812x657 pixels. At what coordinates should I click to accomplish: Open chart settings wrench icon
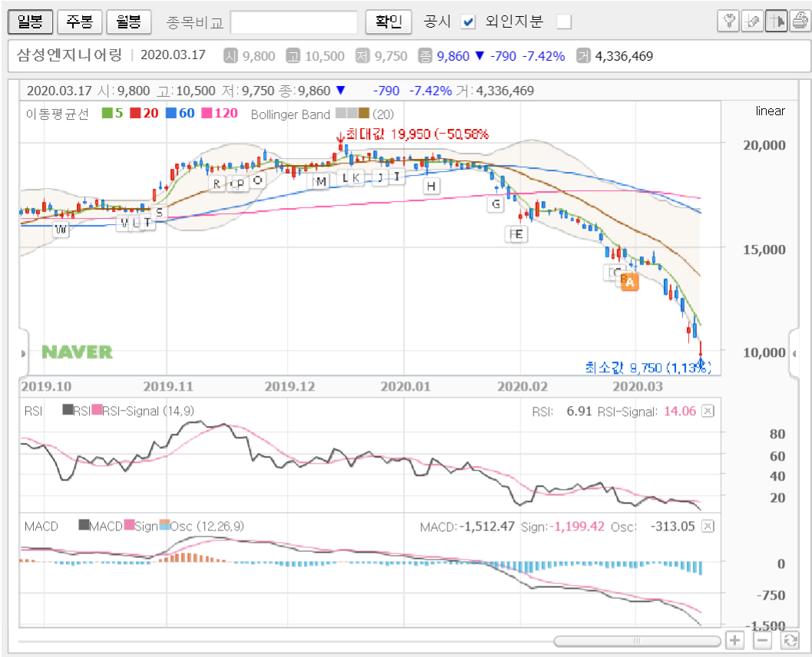(x=728, y=21)
